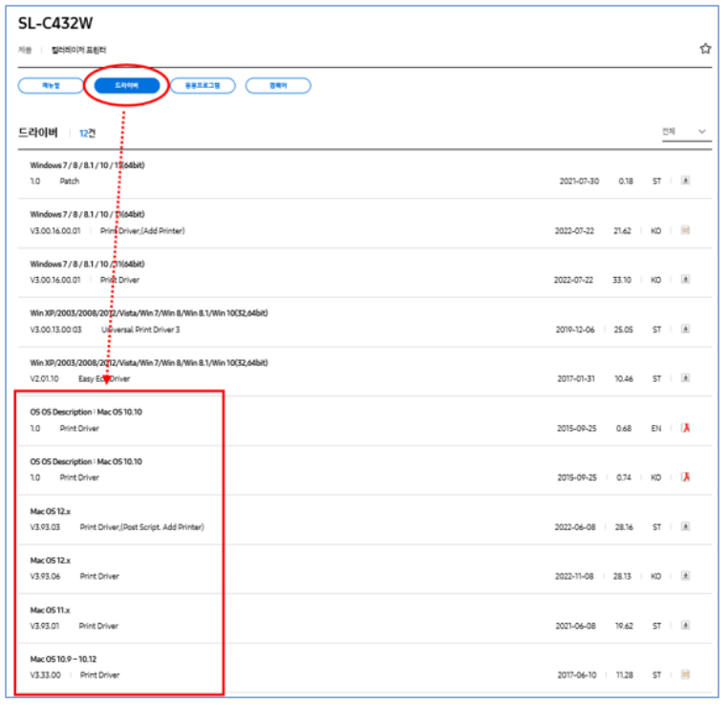Download Universal Print Driver 3
The height and width of the screenshot is (705, 728).
[x=685, y=329]
